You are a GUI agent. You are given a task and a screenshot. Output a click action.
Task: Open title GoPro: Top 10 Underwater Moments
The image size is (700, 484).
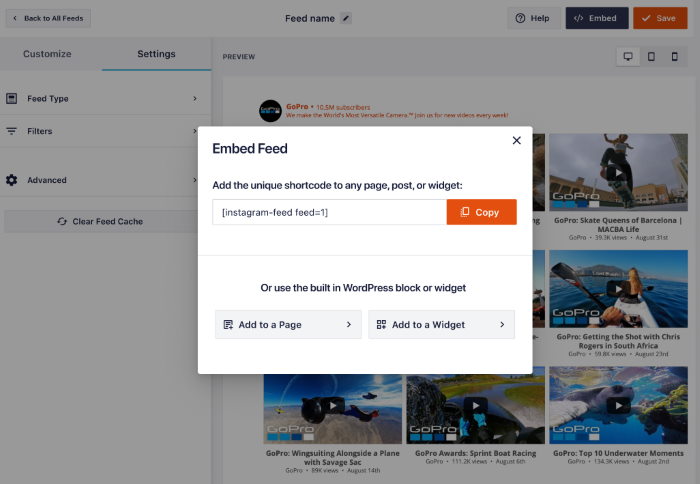point(618,453)
